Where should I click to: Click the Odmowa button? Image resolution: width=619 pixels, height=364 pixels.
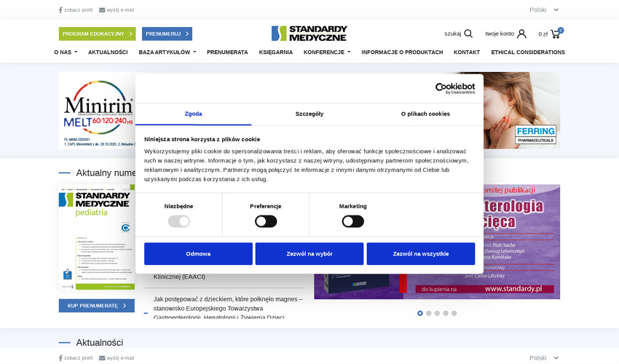pyautogui.click(x=198, y=254)
